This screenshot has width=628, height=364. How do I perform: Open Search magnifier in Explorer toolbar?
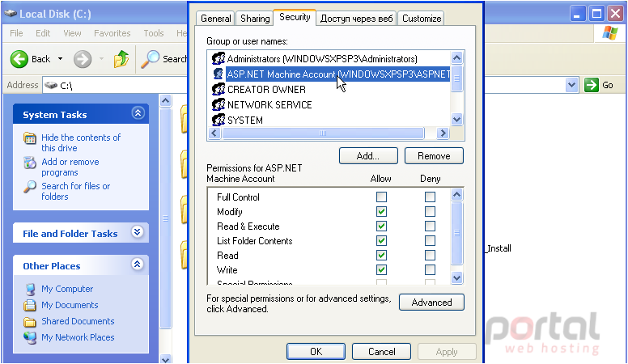click(x=151, y=59)
